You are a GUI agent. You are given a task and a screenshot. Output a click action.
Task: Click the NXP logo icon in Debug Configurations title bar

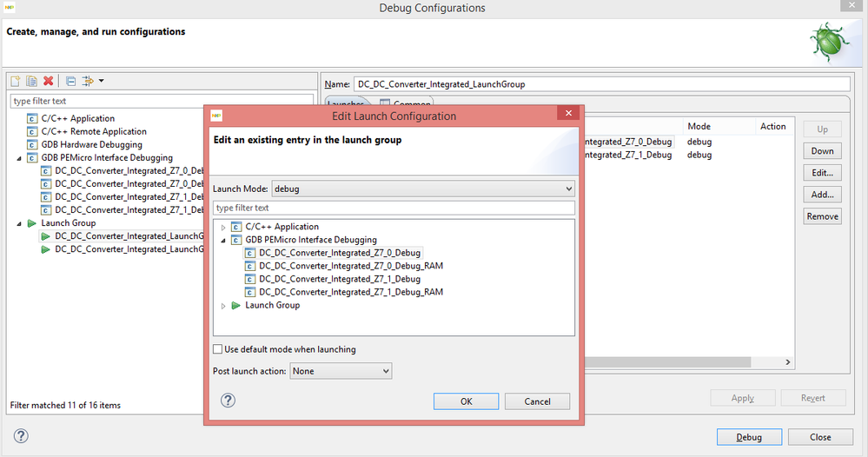pyautogui.click(x=10, y=7)
